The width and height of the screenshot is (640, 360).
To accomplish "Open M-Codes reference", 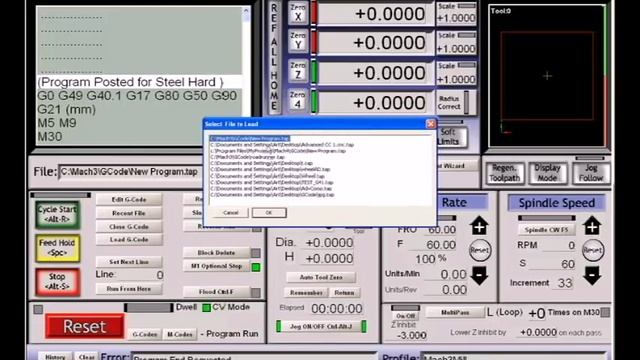I will coord(180,334).
